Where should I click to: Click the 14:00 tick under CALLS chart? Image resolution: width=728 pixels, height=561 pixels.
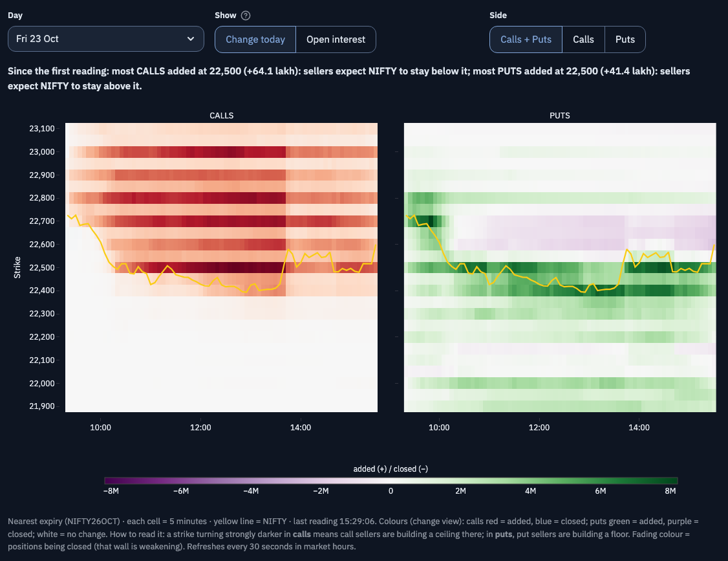[x=301, y=427]
